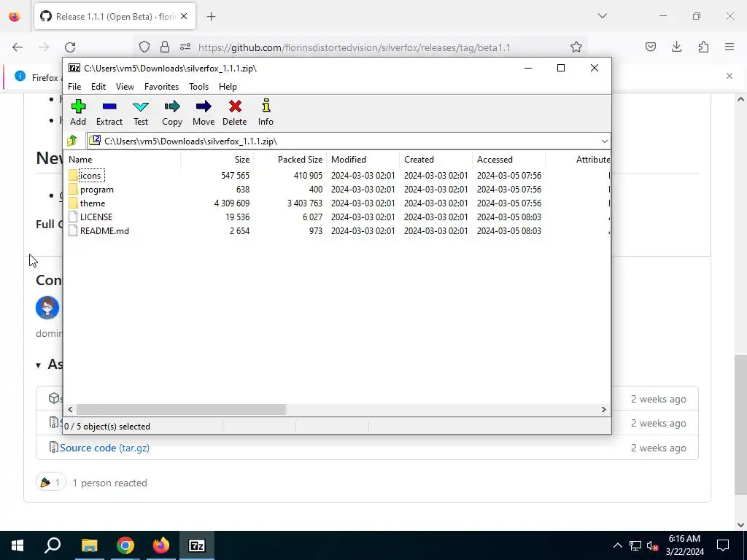Viewport: 747px width, 560px height.
Task: Bookmark this page with the star icon
Action: 576,47
